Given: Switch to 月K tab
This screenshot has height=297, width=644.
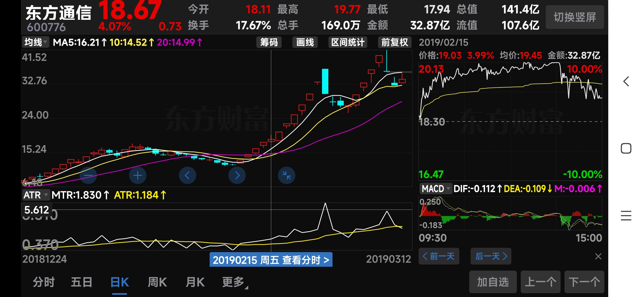Looking at the screenshot, I should click(195, 282).
